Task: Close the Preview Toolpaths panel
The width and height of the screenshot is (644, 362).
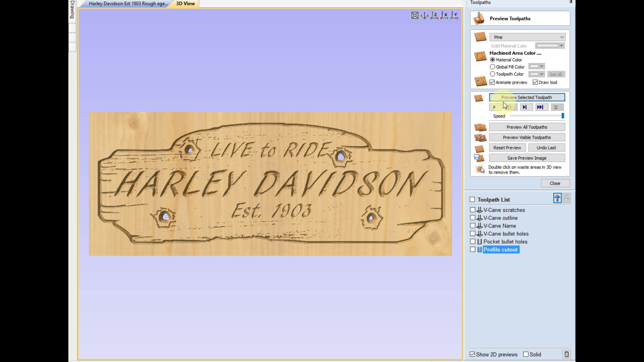Action: 555,183
